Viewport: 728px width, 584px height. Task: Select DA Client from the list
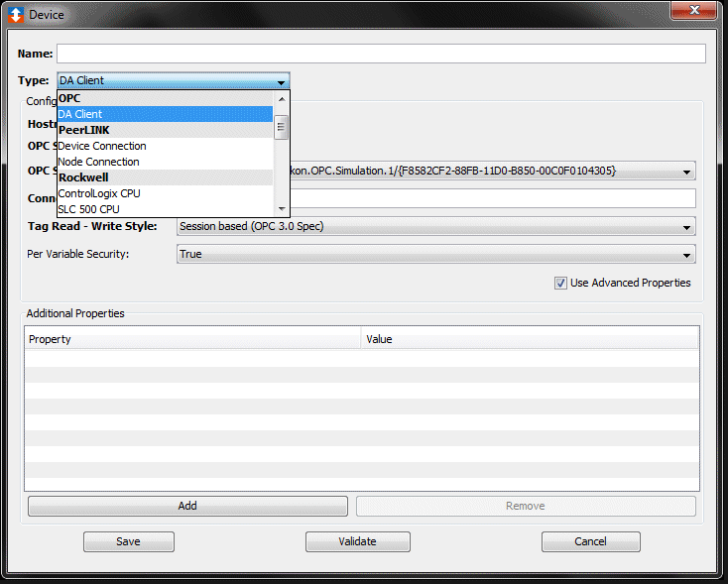(165, 114)
